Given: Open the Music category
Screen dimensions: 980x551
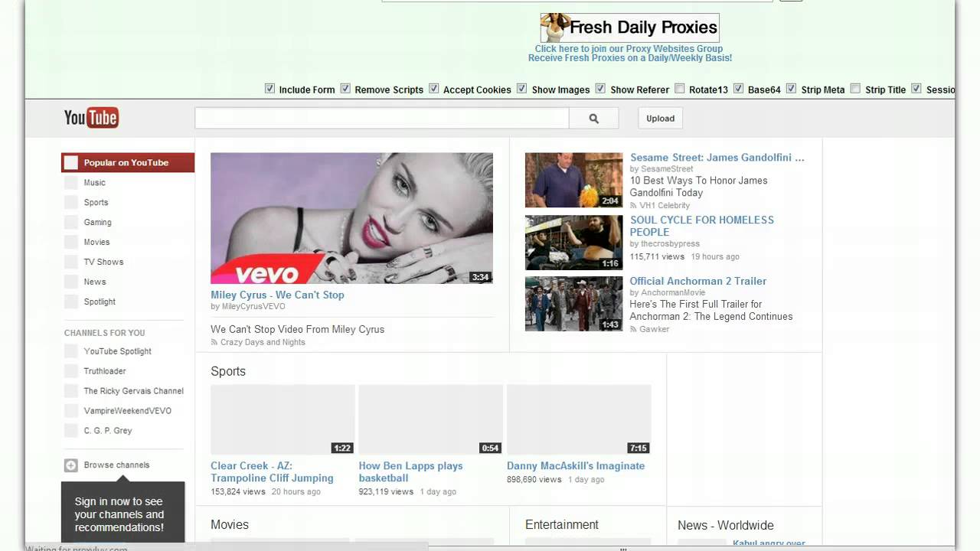Looking at the screenshot, I should coord(95,183).
